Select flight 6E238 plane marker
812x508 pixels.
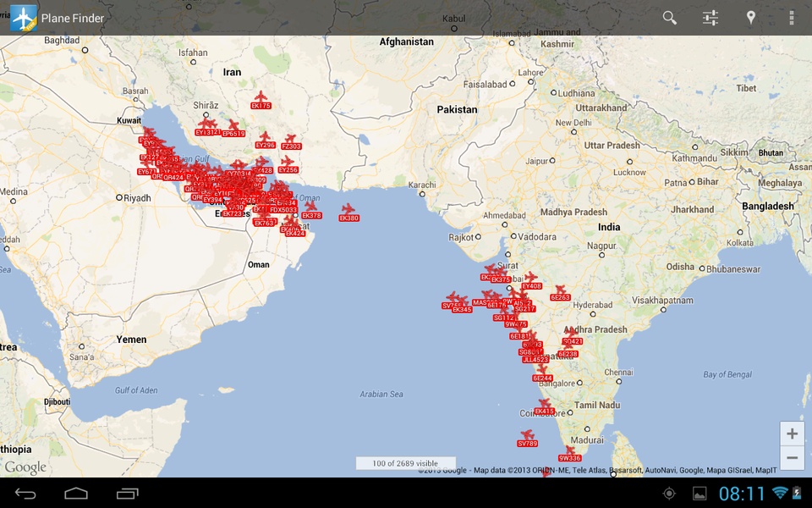[568, 345]
